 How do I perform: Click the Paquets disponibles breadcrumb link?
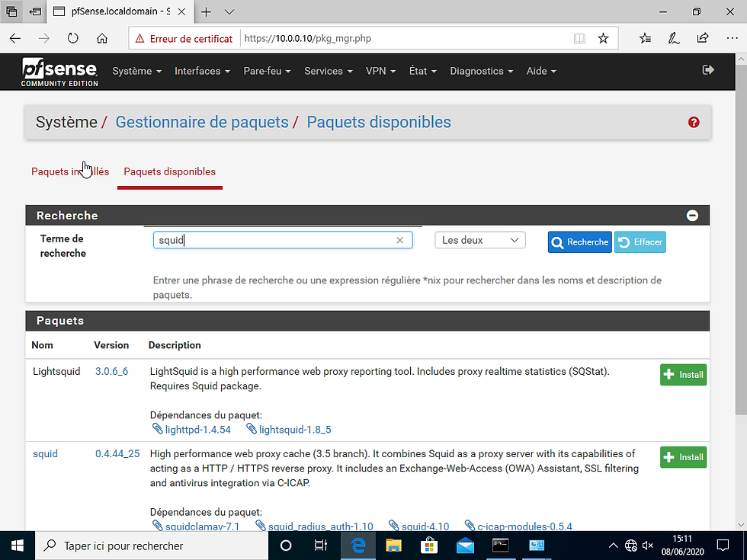(x=379, y=123)
